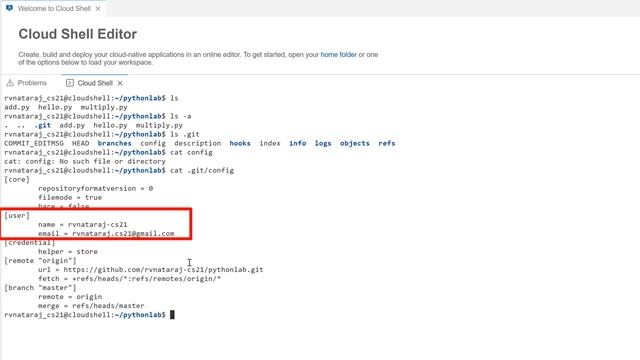
Task: Click the [user] section header
Action: pos(17,215)
